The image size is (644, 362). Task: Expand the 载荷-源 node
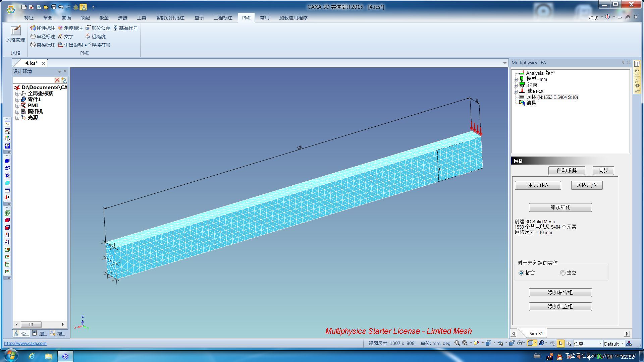point(516,92)
